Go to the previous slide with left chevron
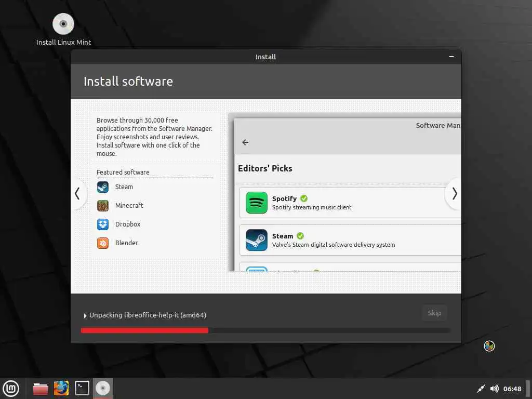The height and width of the screenshot is (399, 532). (77, 194)
